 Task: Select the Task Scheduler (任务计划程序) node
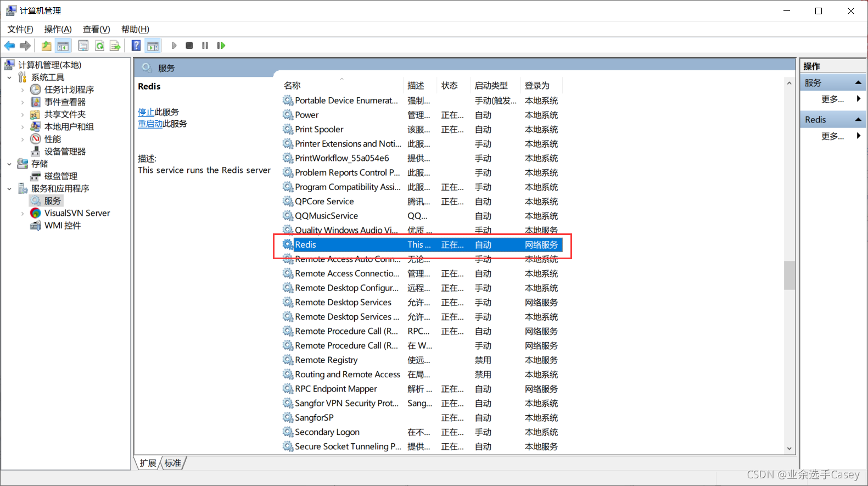click(x=69, y=90)
